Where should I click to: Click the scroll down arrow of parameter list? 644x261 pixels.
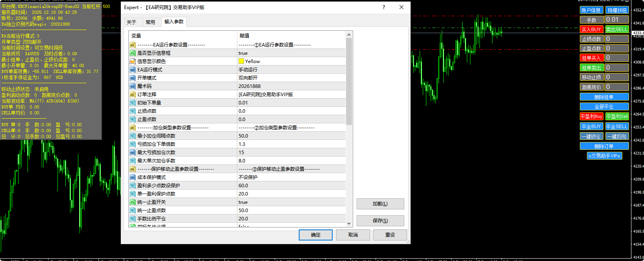[x=349, y=224]
